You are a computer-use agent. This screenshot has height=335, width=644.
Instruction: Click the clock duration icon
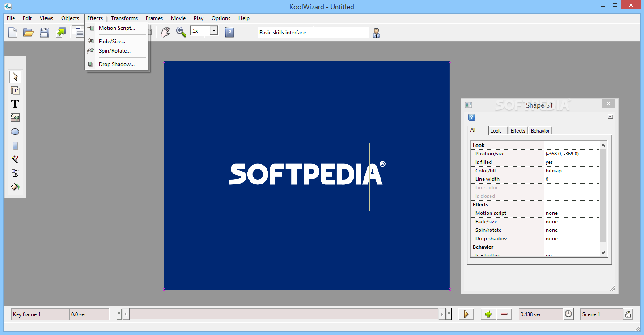[x=568, y=314]
